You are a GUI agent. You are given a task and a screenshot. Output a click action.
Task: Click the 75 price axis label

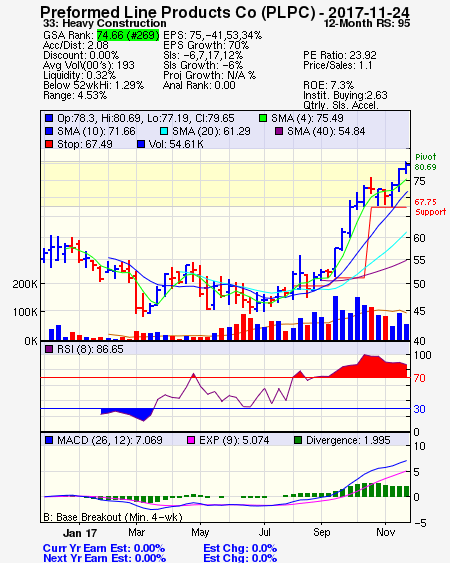pos(419,181)
